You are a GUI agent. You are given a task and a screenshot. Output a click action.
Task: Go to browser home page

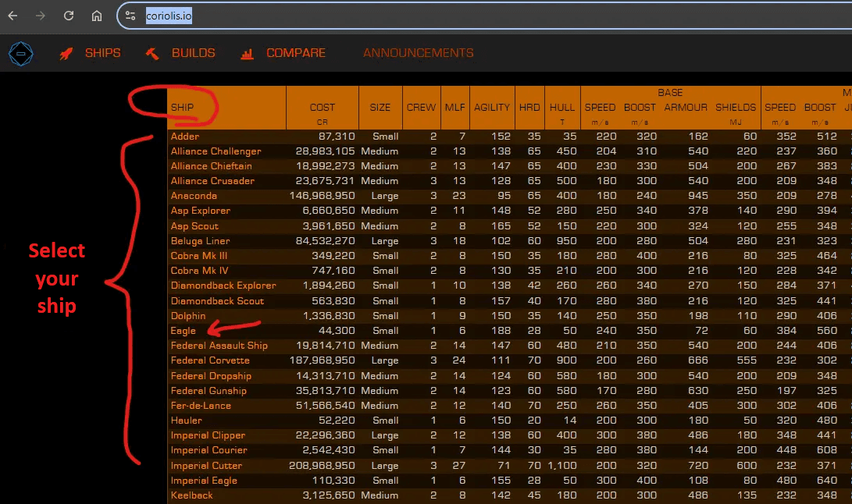pyautogui.click(x=97, y=16)
